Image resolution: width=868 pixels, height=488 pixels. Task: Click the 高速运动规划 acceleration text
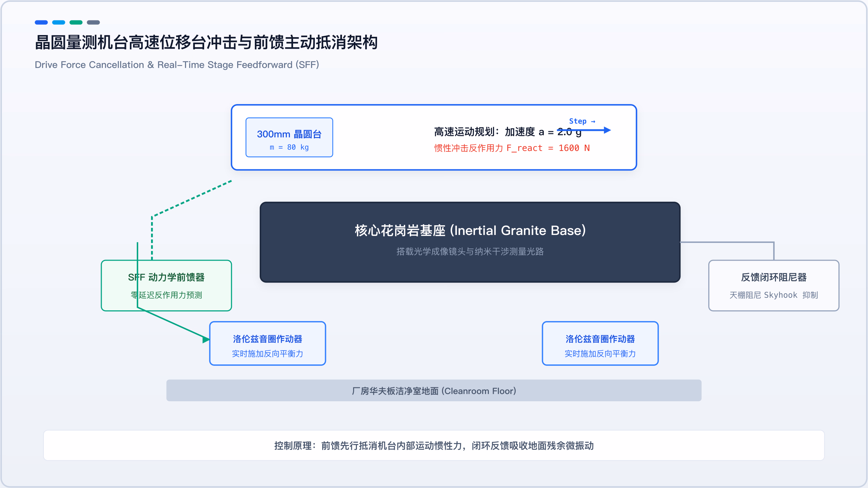(x=508, y=132)
